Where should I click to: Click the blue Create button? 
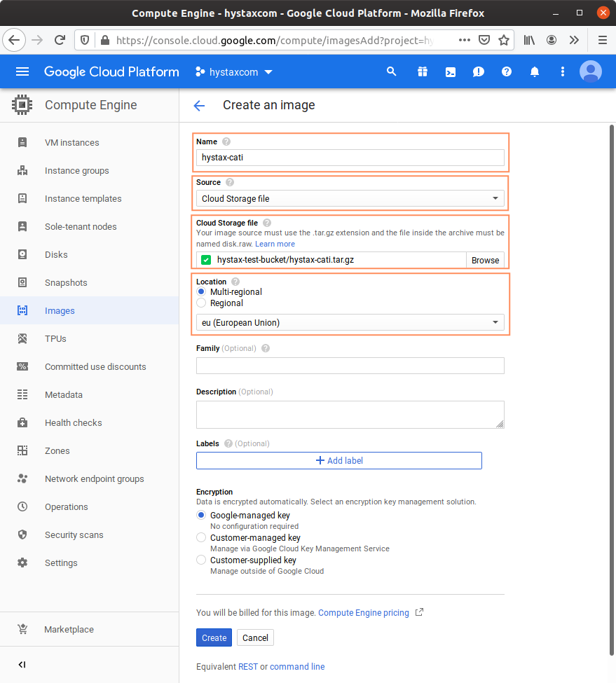click(x=214, y=637)
